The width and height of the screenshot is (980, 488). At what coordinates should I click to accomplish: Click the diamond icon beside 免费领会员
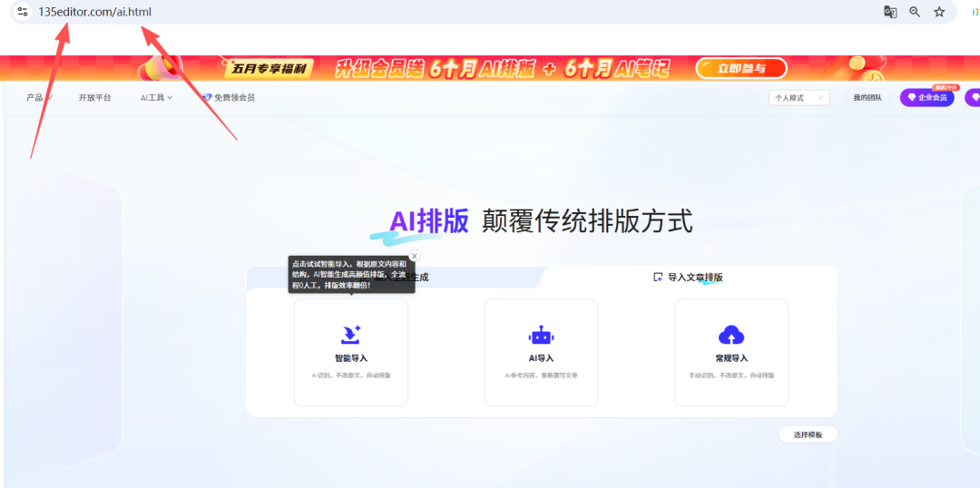point(208,98)
